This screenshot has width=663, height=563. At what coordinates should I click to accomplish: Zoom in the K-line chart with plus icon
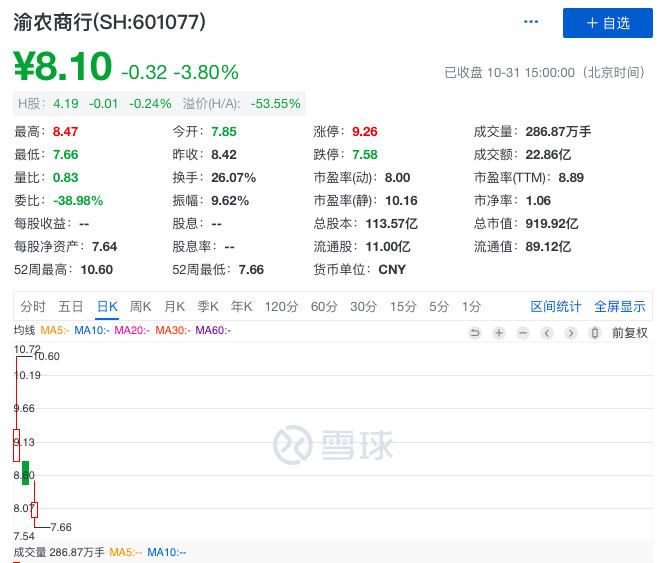pyautogui.click(x=499, y=333)
